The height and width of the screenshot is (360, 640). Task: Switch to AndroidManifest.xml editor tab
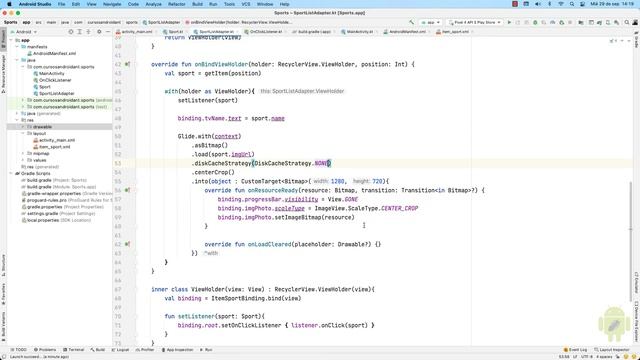click(406, 32)
